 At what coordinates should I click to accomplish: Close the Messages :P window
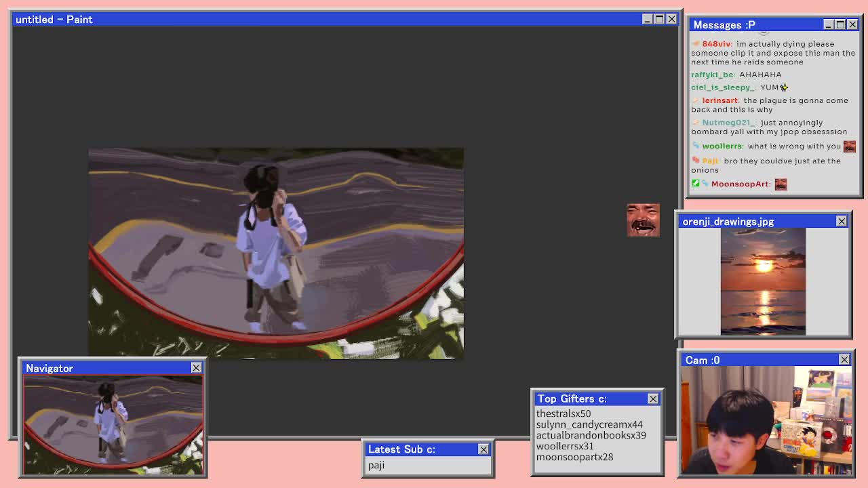click(x=852, y=24)
